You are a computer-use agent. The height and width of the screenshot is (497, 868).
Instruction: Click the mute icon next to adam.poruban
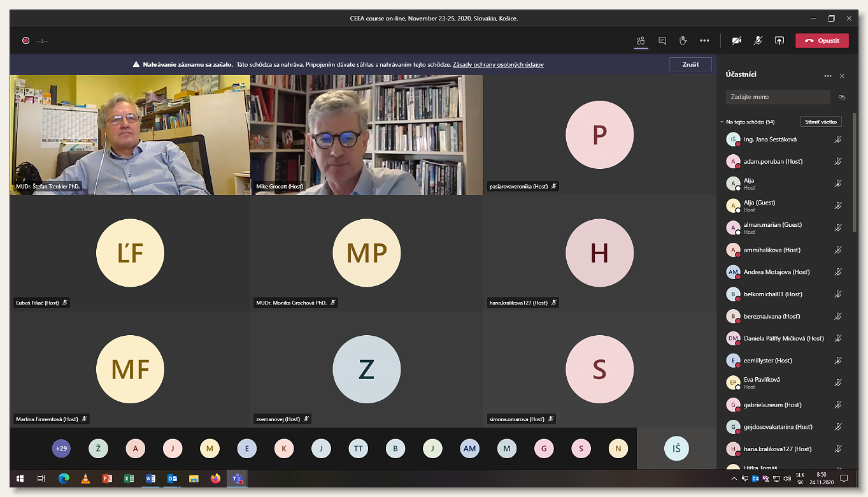[838, 162]
